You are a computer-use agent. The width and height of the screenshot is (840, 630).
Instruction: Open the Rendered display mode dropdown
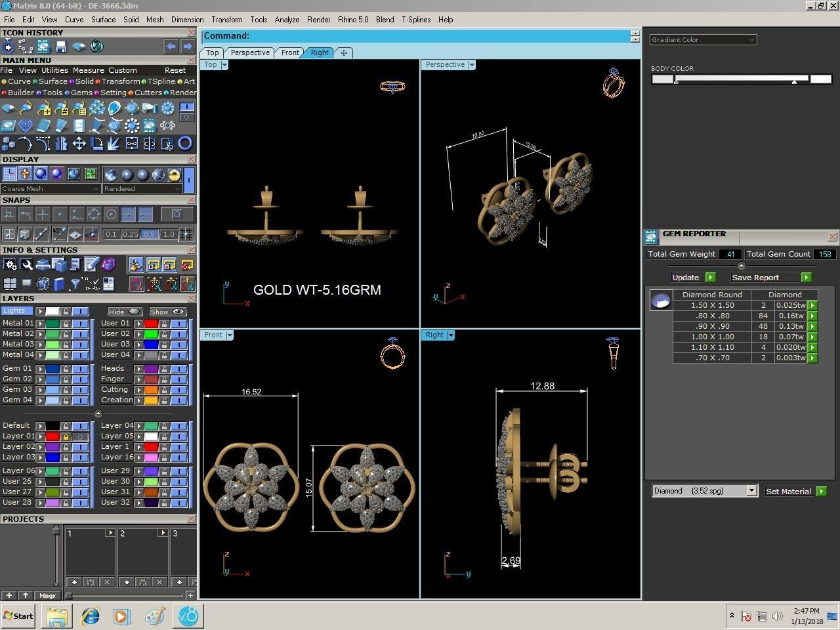[x=142, y=189]
